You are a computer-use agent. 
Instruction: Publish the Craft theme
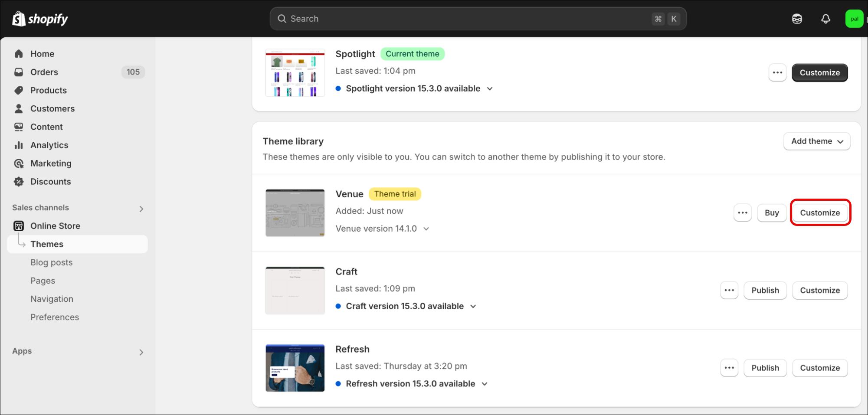click(765, 290)
